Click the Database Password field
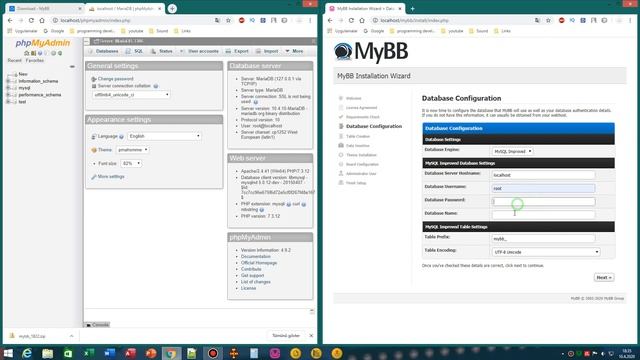This screenshot has height=360, width=640. tap(543, 202)
